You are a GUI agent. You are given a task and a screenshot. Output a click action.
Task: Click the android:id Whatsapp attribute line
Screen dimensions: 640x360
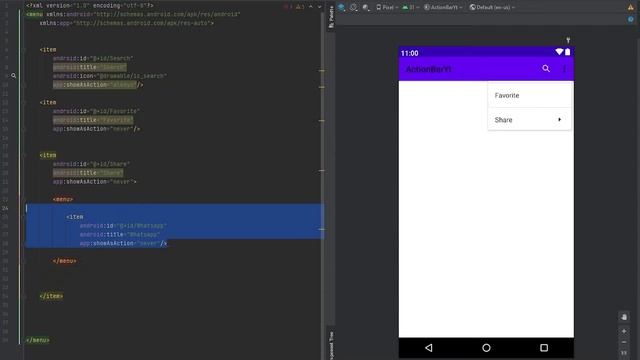click(x=123, y=226)
